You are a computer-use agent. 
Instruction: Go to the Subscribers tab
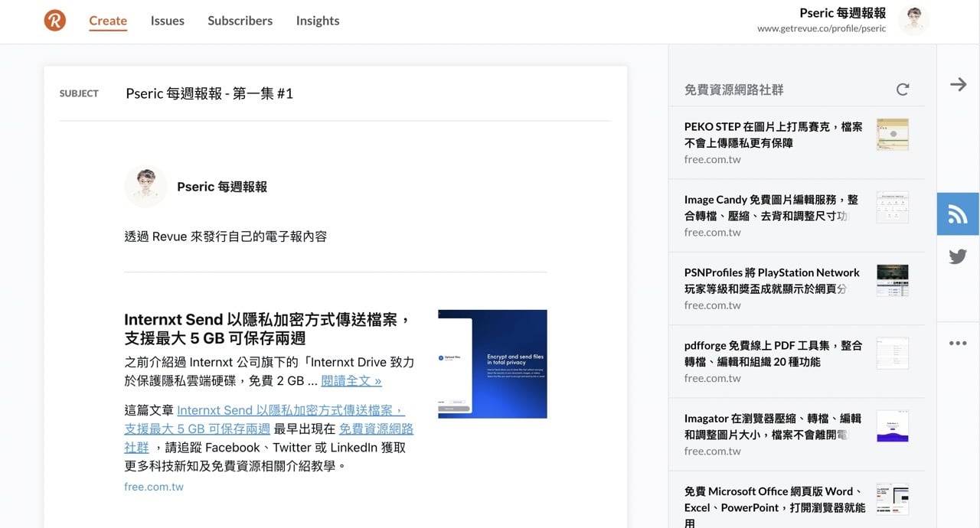240,21
